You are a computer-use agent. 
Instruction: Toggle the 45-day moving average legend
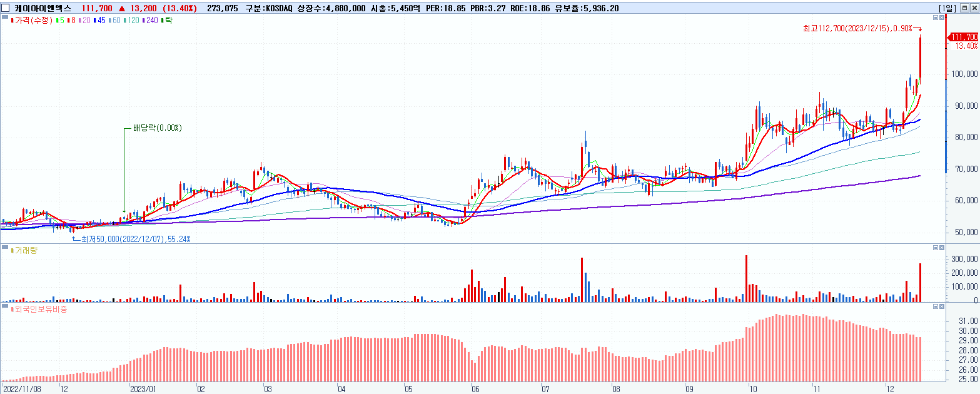tap(100, 21)
